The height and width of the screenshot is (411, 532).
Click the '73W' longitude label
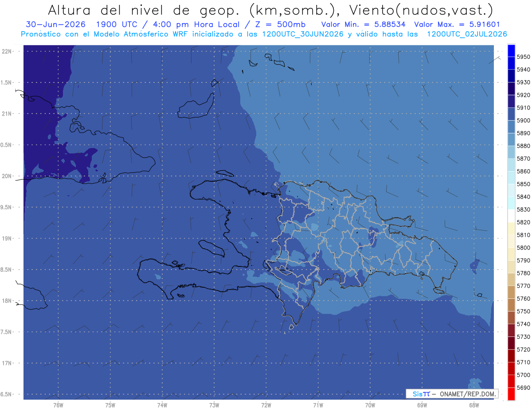point(214,405)
